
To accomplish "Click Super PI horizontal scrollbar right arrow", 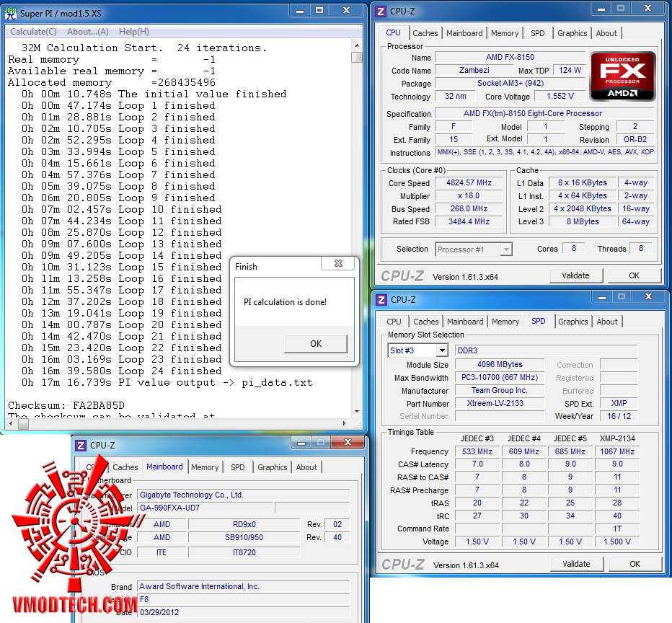I will (344, 424).
